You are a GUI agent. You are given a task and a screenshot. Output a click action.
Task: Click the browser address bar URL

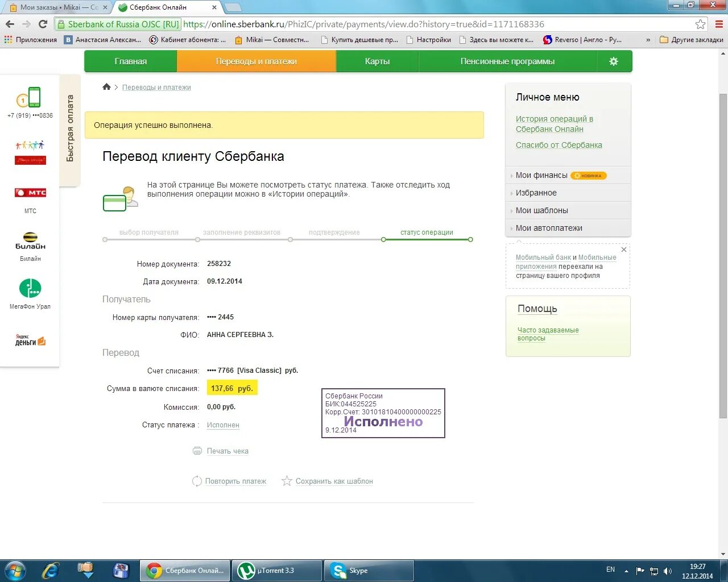coord(364,24)
